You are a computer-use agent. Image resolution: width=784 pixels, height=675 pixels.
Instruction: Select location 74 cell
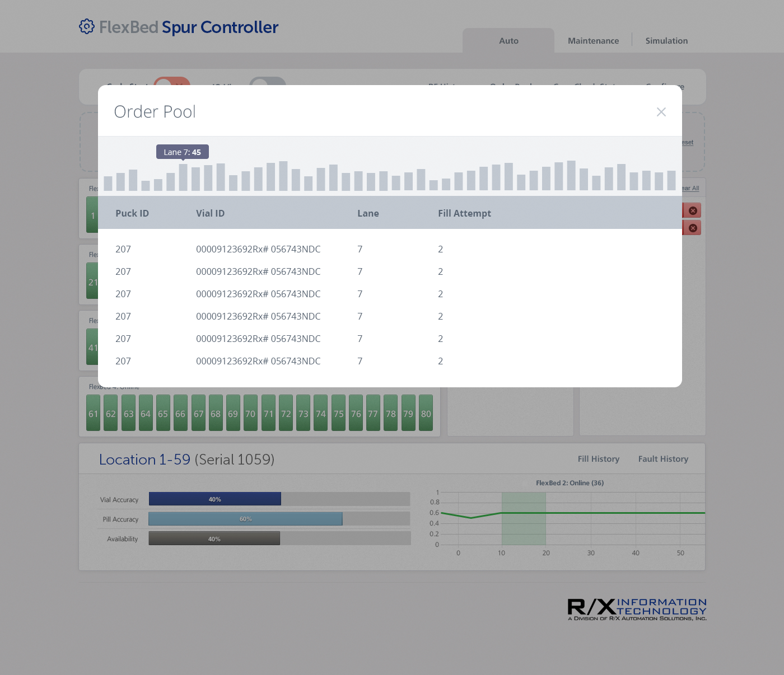coord(320,413)
